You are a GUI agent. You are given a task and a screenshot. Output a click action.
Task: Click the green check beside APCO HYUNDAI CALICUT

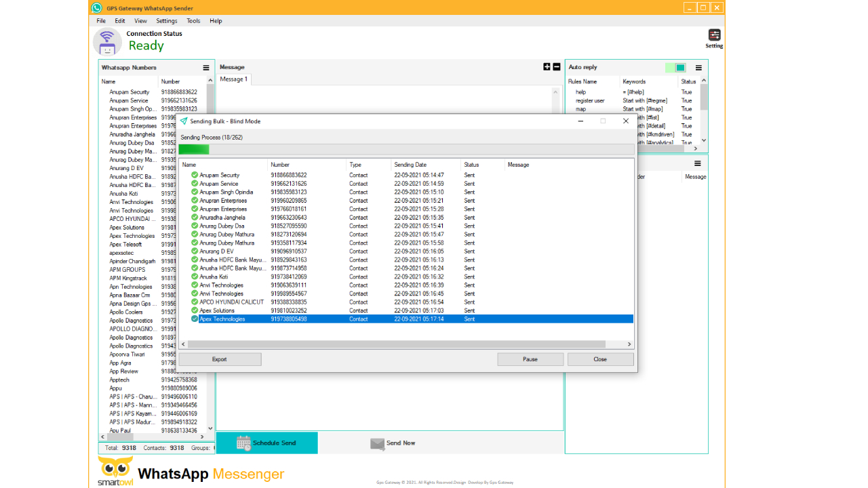(x=195, y=302)
